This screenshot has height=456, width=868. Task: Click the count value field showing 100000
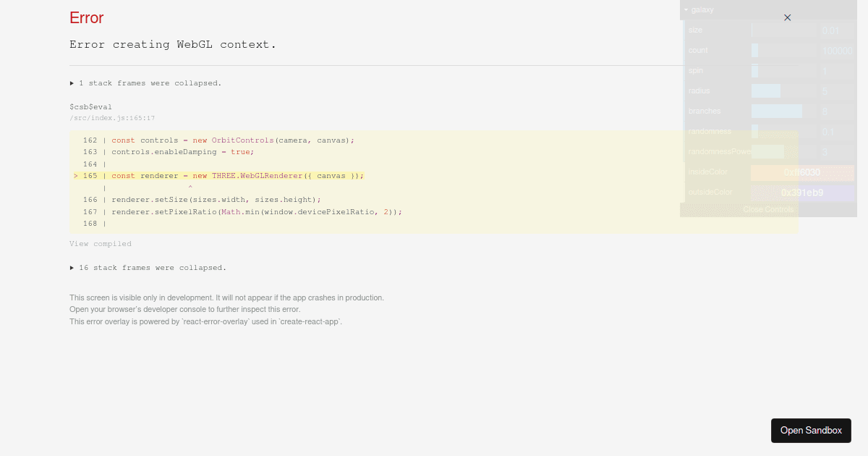836,50
